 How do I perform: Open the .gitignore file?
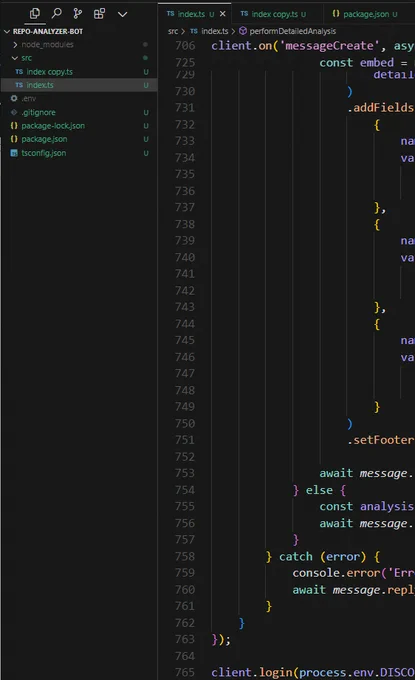pos(39,112)
